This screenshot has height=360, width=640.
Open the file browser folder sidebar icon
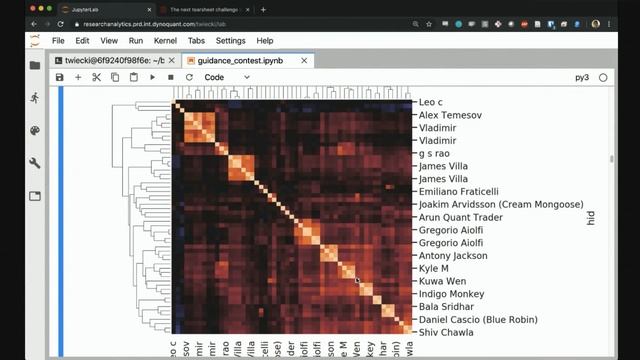(x=35, y=65)
